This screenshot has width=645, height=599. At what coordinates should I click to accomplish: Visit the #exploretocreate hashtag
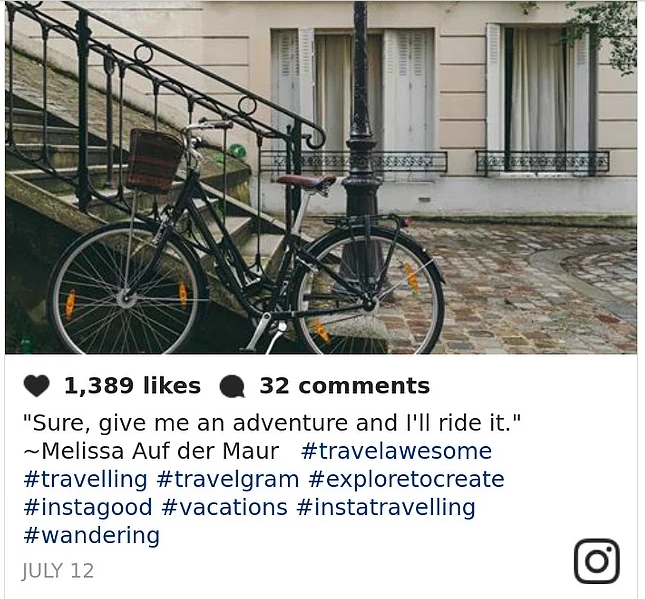406,480
